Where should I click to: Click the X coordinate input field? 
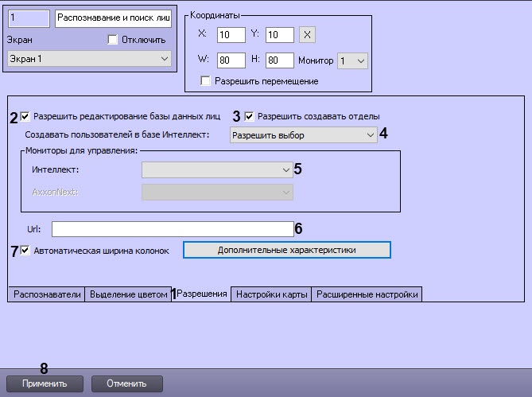pyautogui.click(x=231, y=35)
